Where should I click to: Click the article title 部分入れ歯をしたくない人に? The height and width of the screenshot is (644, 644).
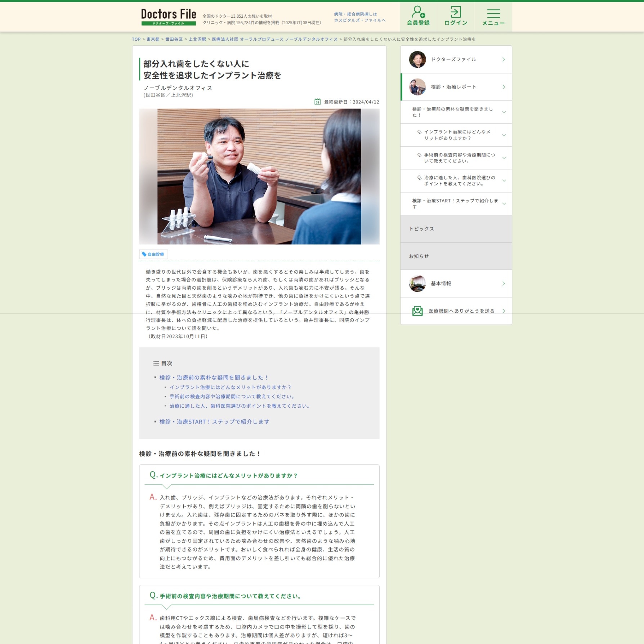pyautogui.click(x=212, y=70)
